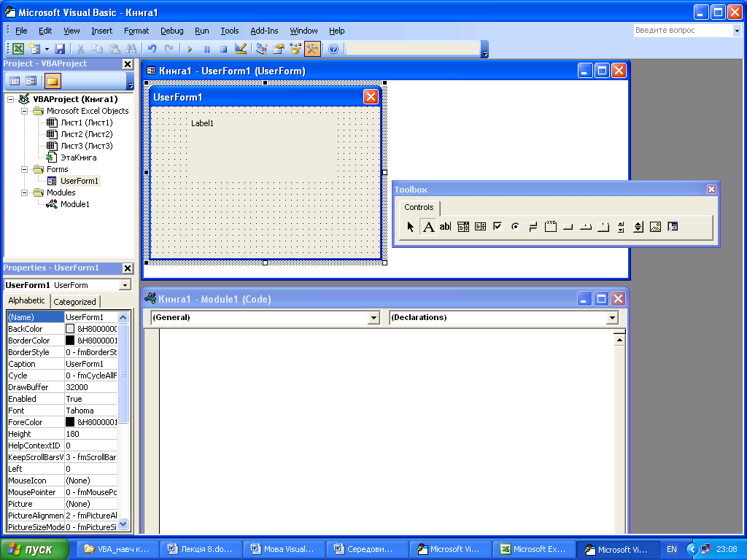Screen dimensions: 747x560
Task: Click the Find binoculars icon
Action: [131, 49]
